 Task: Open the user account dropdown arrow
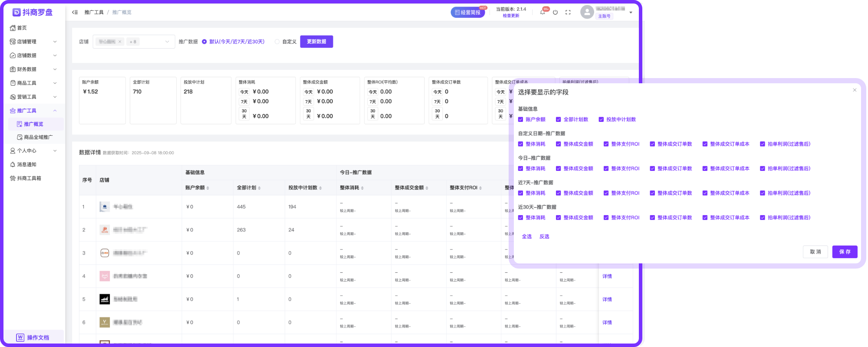coord(631,13)
